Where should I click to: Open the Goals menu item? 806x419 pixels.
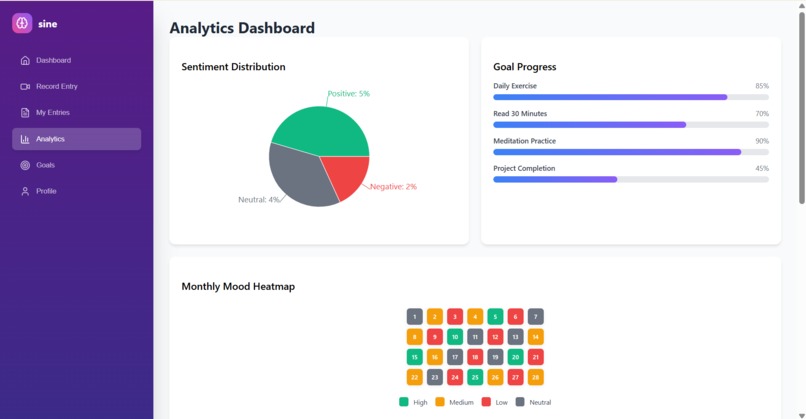tap(77, 165)
